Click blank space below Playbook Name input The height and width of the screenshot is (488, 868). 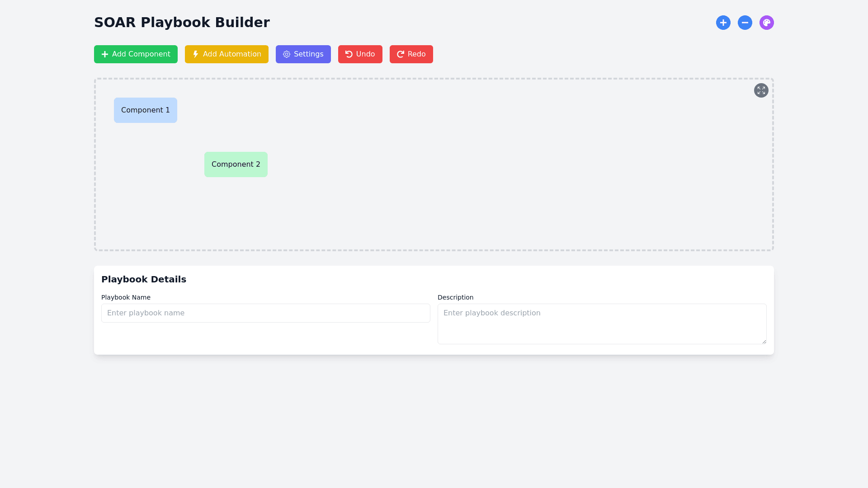[x=266, y=338]
